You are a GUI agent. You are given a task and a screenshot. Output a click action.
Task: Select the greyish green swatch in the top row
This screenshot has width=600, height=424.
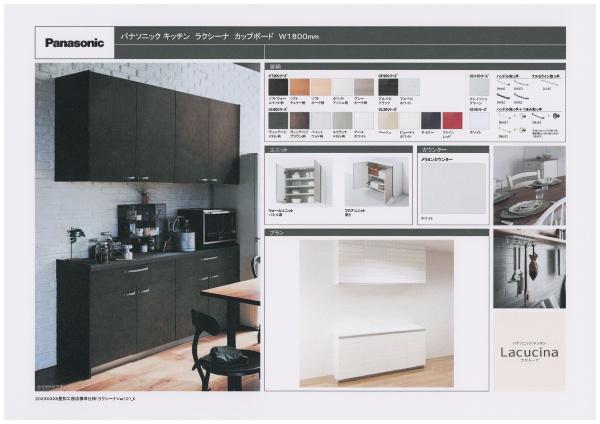click(479, 87)
